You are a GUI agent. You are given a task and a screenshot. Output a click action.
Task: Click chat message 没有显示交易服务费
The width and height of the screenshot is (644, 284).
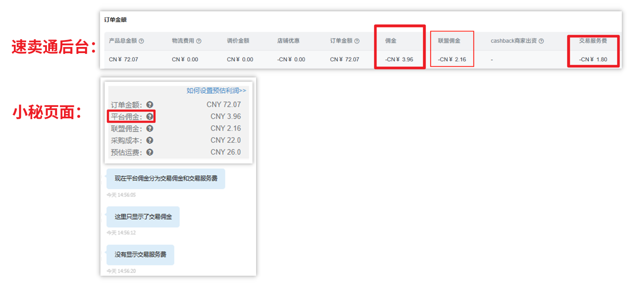(140, 254)
